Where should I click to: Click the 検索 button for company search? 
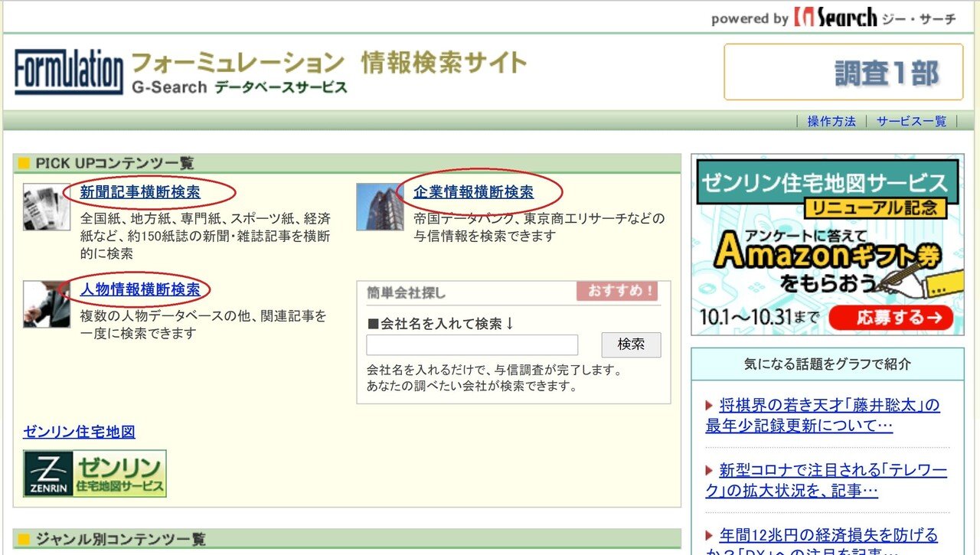[631, 344]
